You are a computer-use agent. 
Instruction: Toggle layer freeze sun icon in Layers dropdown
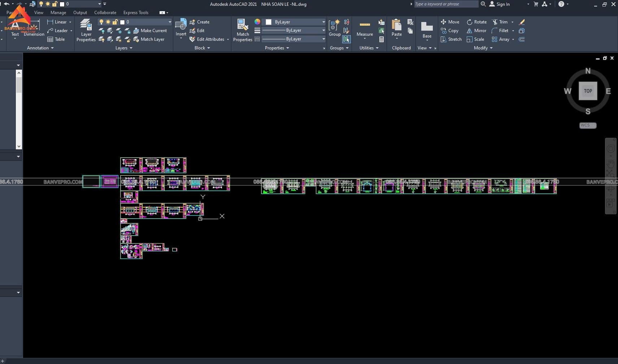(108, 22)
